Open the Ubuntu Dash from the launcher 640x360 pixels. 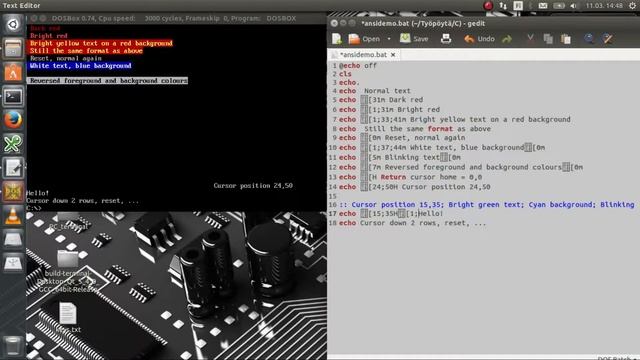[x=13, y=24]
